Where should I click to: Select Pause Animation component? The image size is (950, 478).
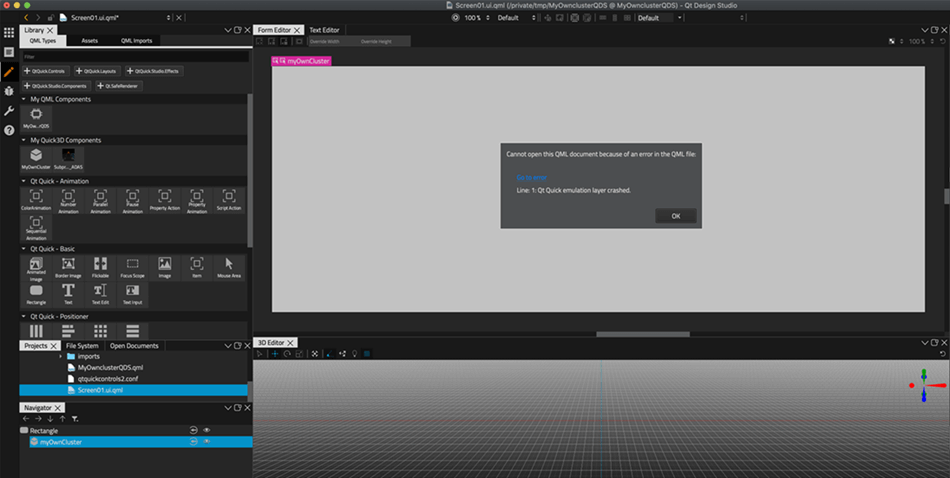pyautogui.click(x=133, y=201)
